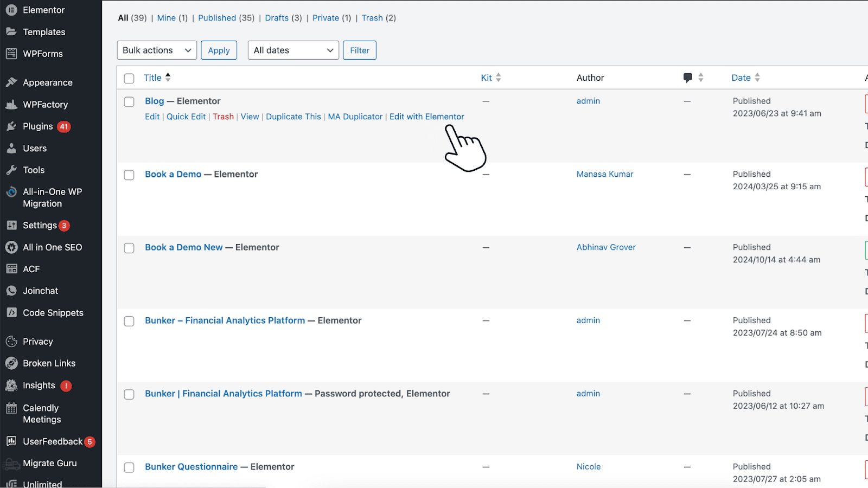
Task: Sort pages by Title column
Action: 157,78
